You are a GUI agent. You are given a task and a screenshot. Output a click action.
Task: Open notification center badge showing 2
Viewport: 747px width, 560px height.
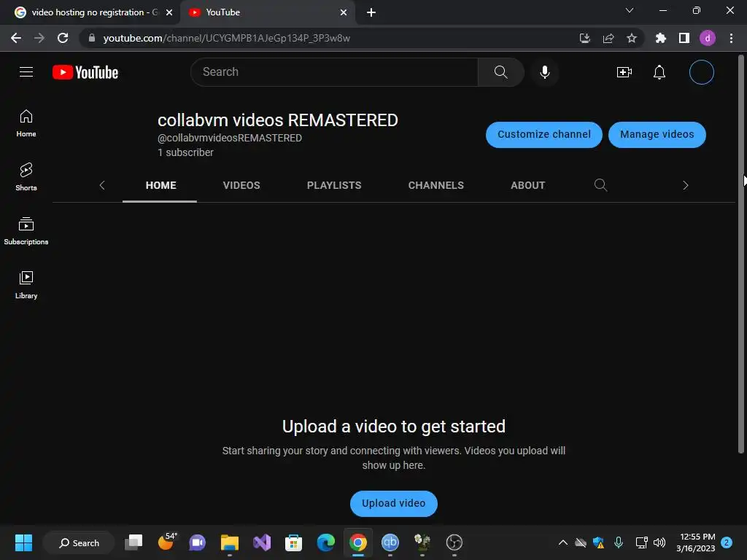point(727,542)
